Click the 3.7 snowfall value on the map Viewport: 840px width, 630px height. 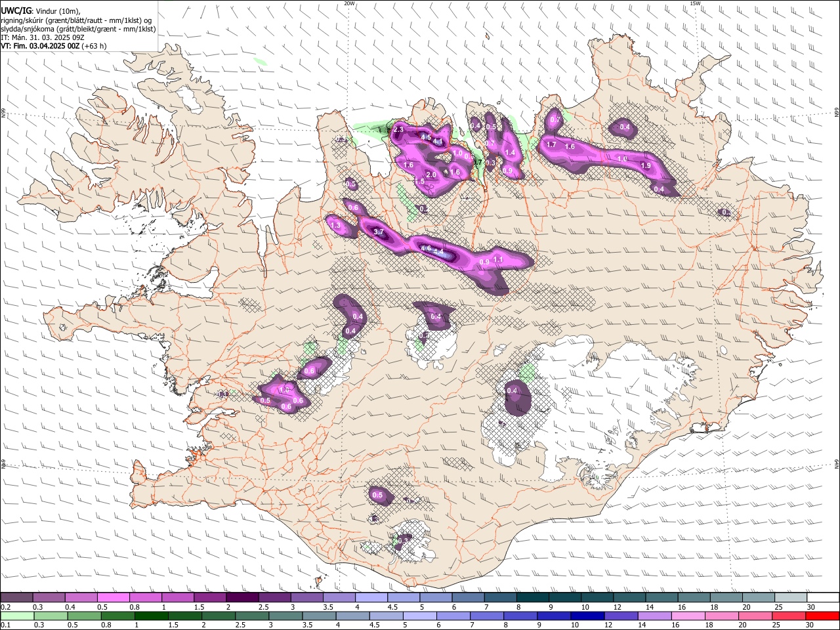pos(379,232)
